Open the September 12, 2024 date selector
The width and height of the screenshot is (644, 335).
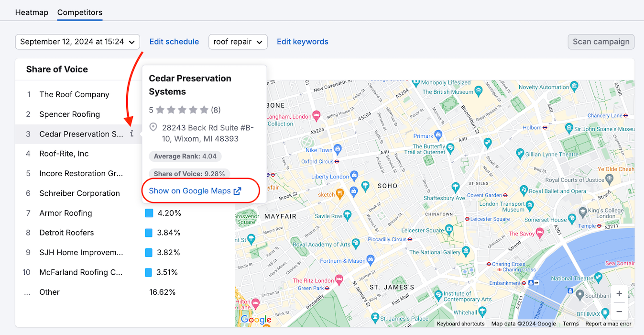pos(77,42)
